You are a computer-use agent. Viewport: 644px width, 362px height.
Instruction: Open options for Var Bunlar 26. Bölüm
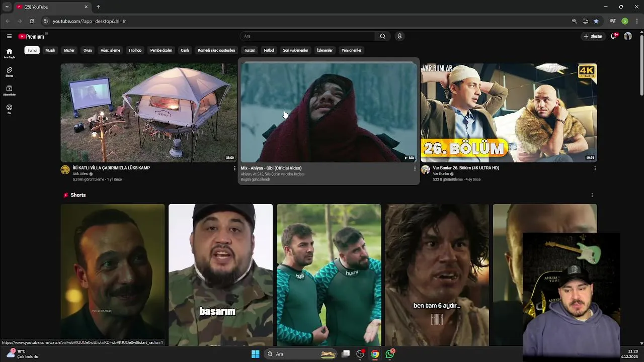tap(595, 168)
